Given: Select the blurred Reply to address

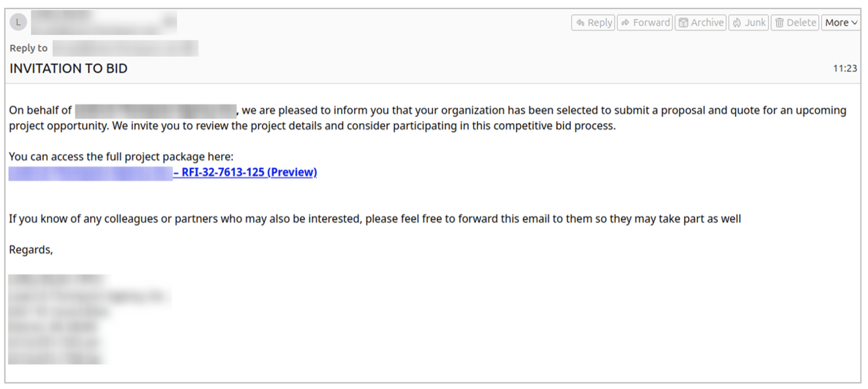Looking at the screenshot, I should pyautogui.click(x=125, y=48).
